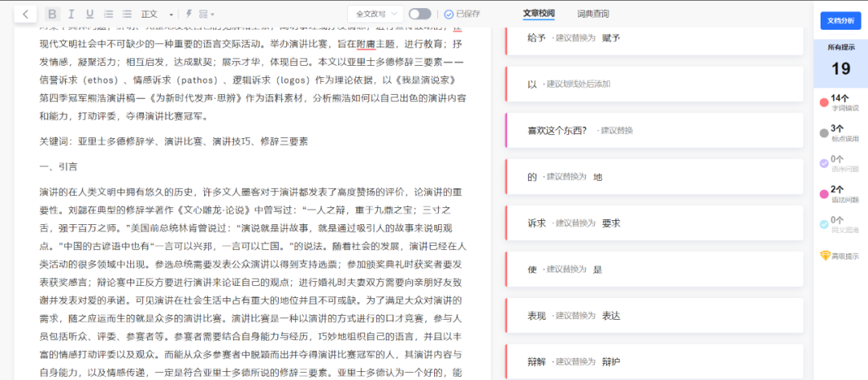Open the suggestion card 使 → 是

[653, 269]
